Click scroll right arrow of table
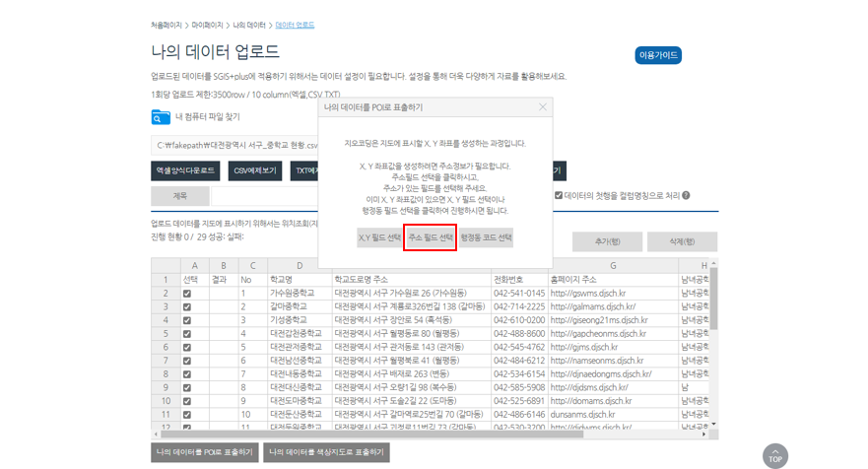 704,435
